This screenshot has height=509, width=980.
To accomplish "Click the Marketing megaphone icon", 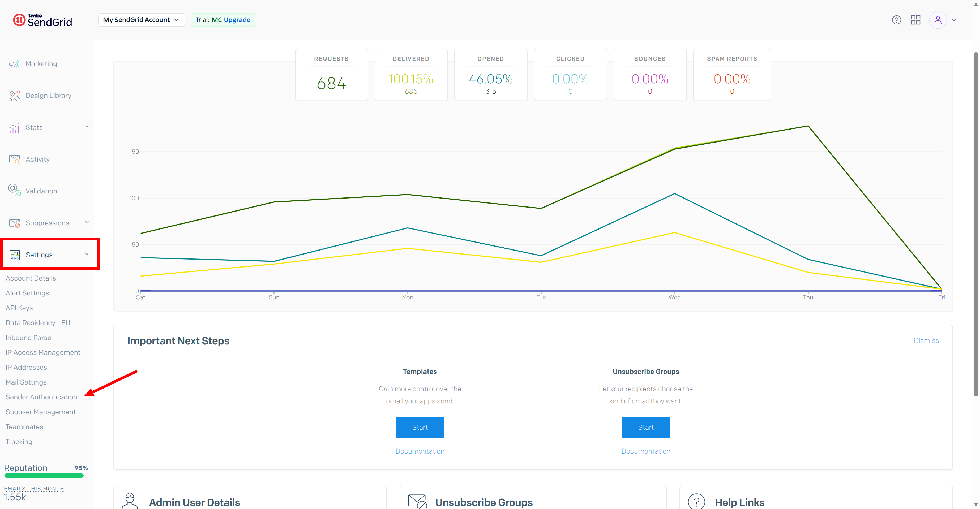I will tap(14, 64).
